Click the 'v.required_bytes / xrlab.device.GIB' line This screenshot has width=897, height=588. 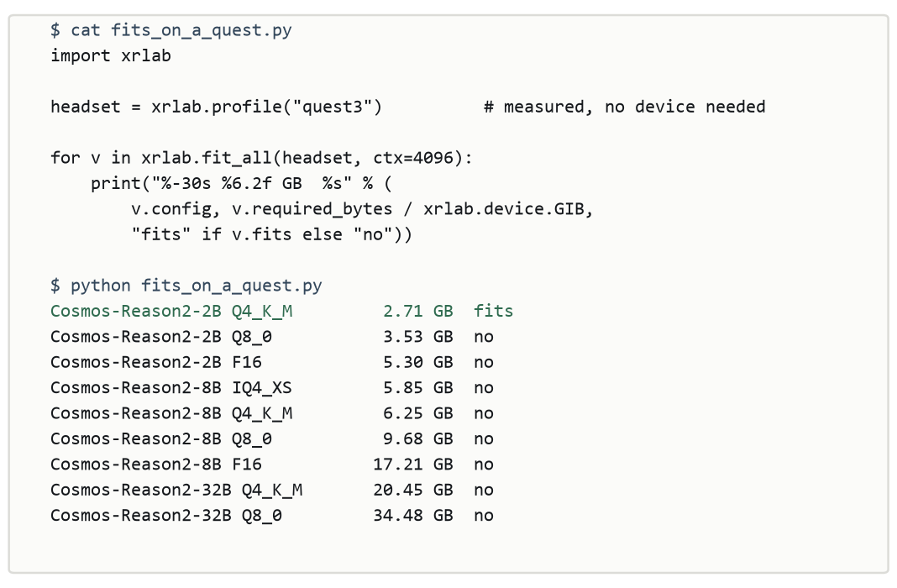click(x=362, y=209)
